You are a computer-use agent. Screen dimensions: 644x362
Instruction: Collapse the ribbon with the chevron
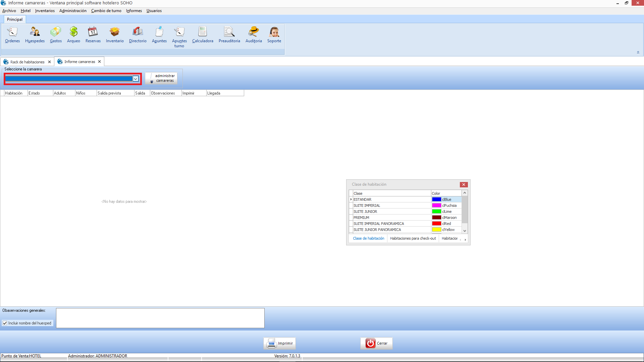click(638, 52)
